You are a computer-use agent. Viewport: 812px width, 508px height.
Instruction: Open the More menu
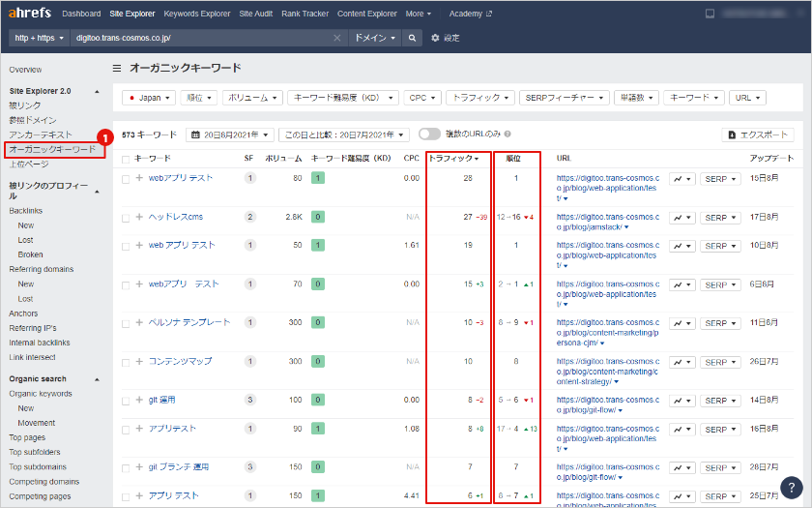[419, 14]
